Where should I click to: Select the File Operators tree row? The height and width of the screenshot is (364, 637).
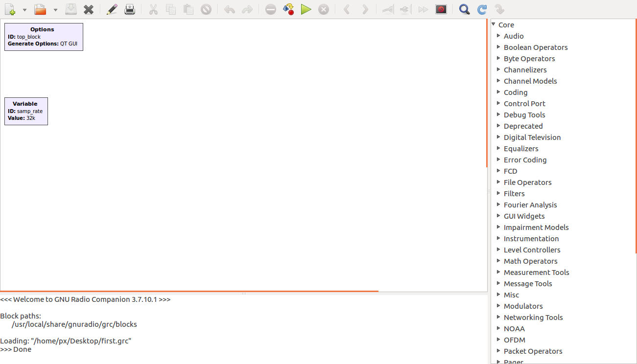pyautogui.click(x=563, y=182)
